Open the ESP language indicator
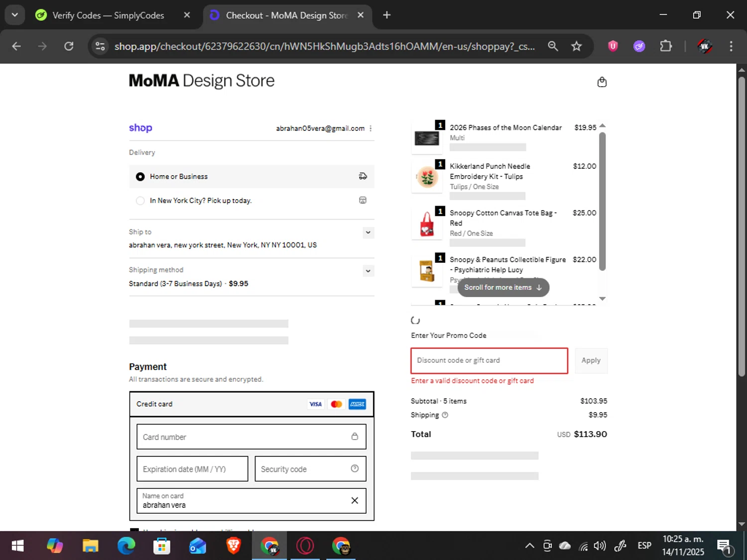The height and width of the screenshot is (560, 747). pyautogui.click(x=644, y=546)
